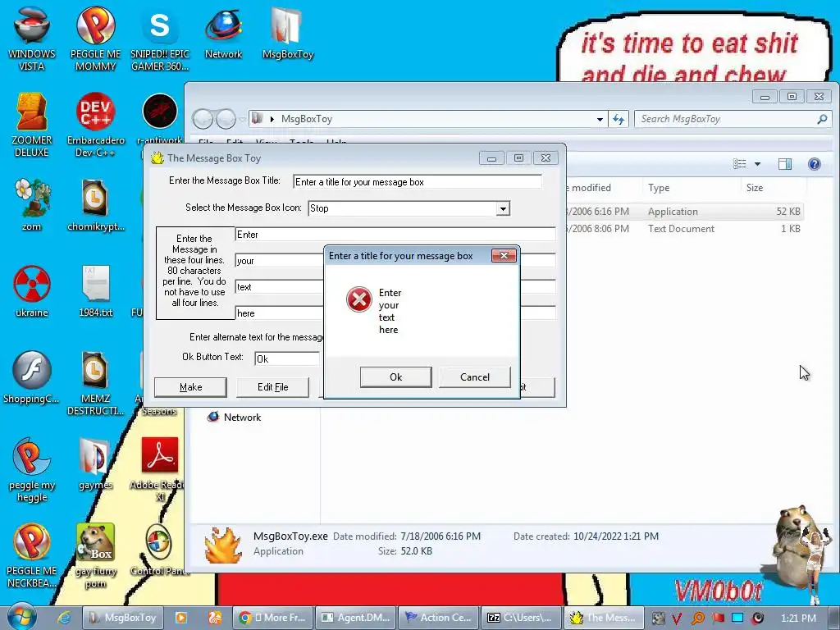Open Windows Media Player taskbar icon
This screenshot has width=840, height=630.
click(x=181, y=618)
